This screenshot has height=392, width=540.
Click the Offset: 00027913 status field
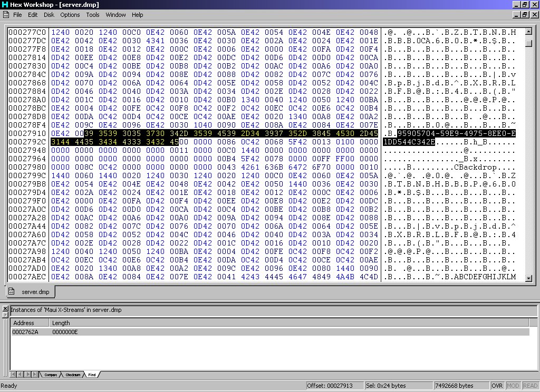coord(334,386)
